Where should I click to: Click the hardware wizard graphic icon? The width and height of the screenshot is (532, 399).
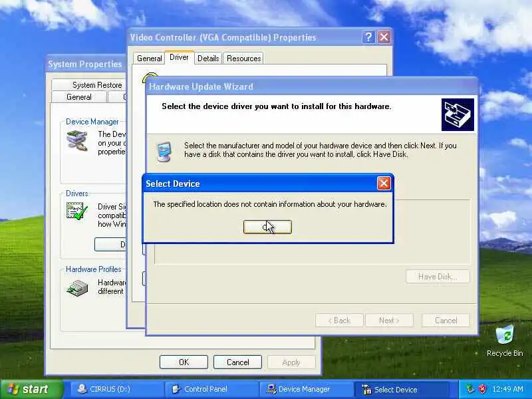pyautogui.click(x=458, y=114)
